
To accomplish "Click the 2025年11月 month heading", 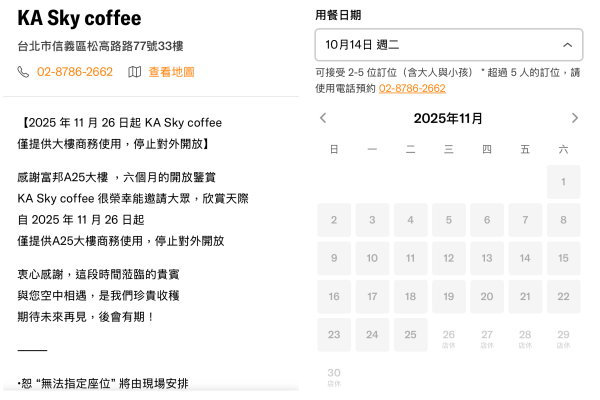I will pos(448,118).
